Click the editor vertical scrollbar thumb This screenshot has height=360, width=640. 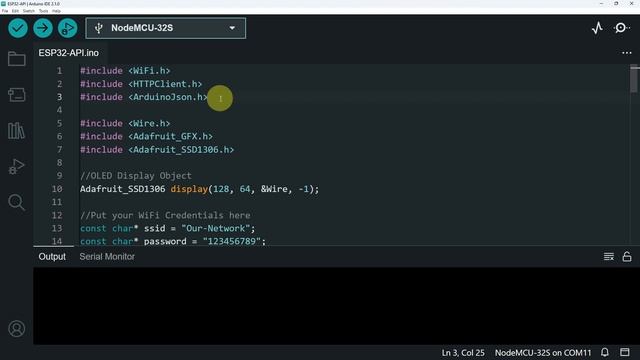pyautogui.click(x=634, y=79)
